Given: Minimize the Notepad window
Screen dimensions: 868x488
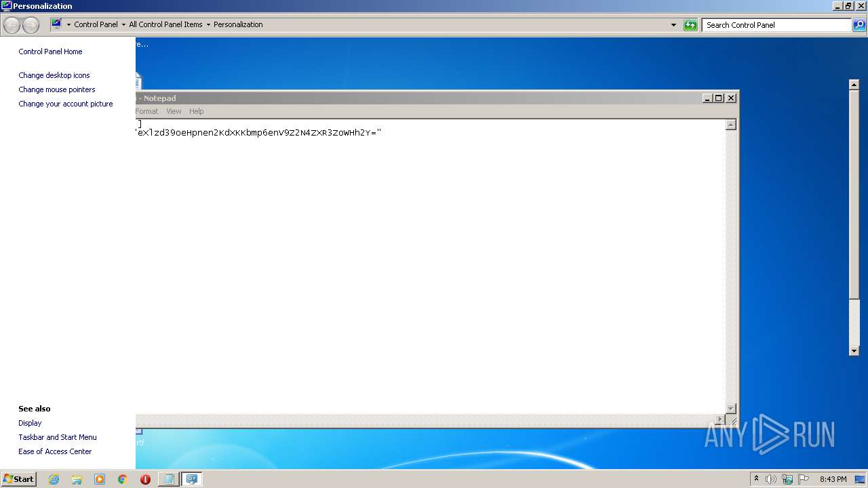Looking at the screenshot, I should coord(707,98).
